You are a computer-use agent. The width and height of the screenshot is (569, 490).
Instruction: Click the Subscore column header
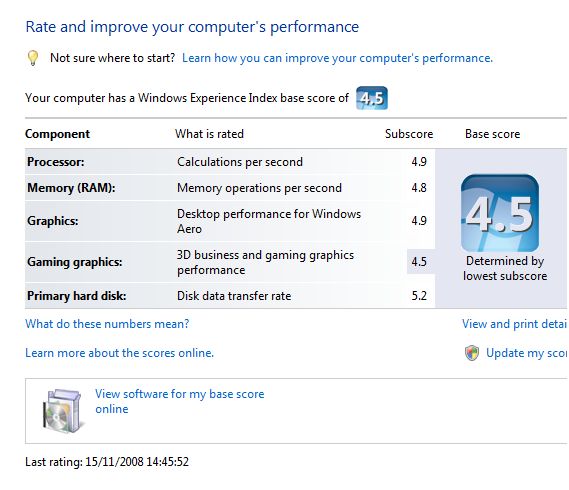coord(409,134)
